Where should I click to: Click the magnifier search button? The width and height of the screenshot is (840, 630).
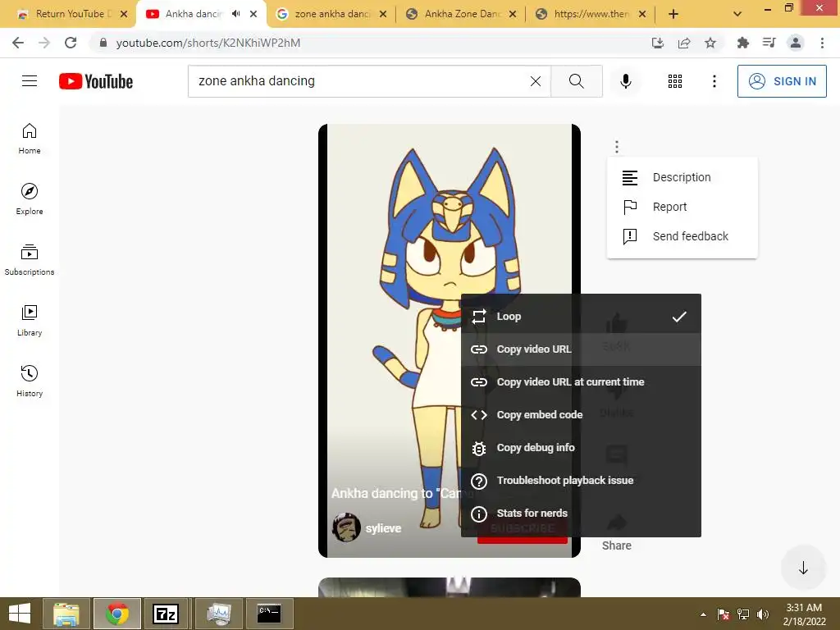pos(577,81)
